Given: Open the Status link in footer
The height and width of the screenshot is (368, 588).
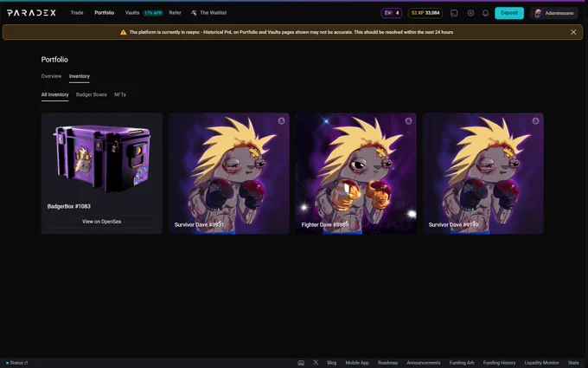Looking at the screenshot, I should [x=17, y=363].
